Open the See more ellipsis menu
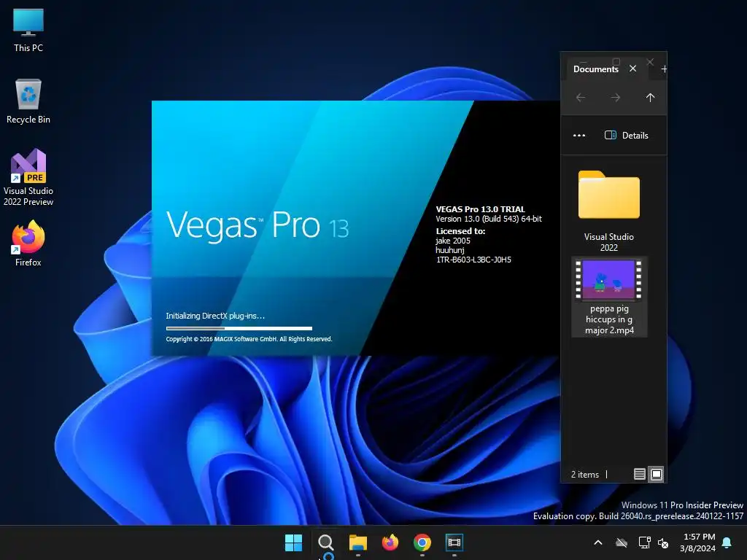This screenshot has width=747, height=560. point(578,135)
